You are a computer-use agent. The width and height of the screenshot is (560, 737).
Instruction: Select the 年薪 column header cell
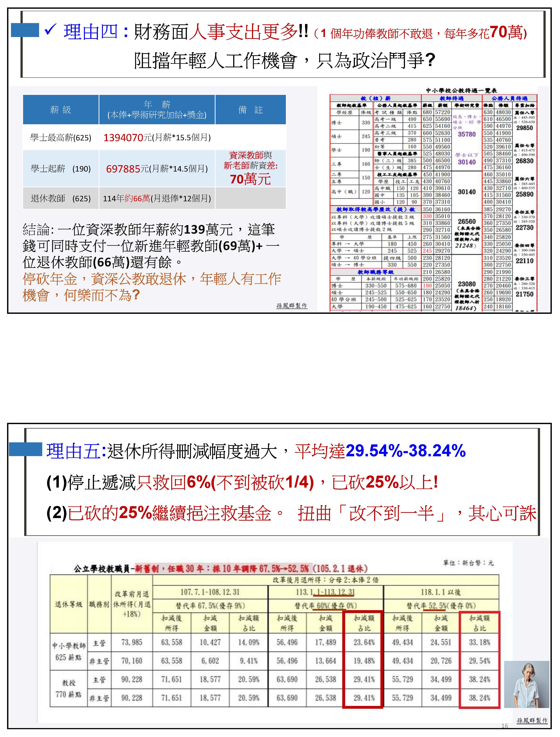click(x=157, y=110)
